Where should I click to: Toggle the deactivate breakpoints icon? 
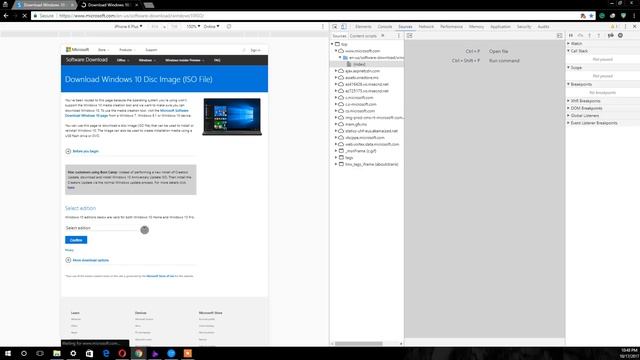[x=611, y=36]
